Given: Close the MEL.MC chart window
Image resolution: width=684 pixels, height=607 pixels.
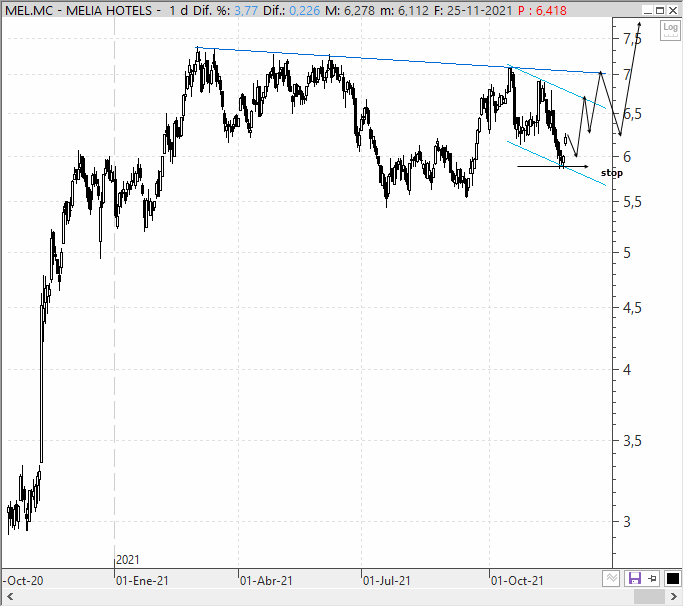Looking at the screenshot, I should [x=673, y=10].
